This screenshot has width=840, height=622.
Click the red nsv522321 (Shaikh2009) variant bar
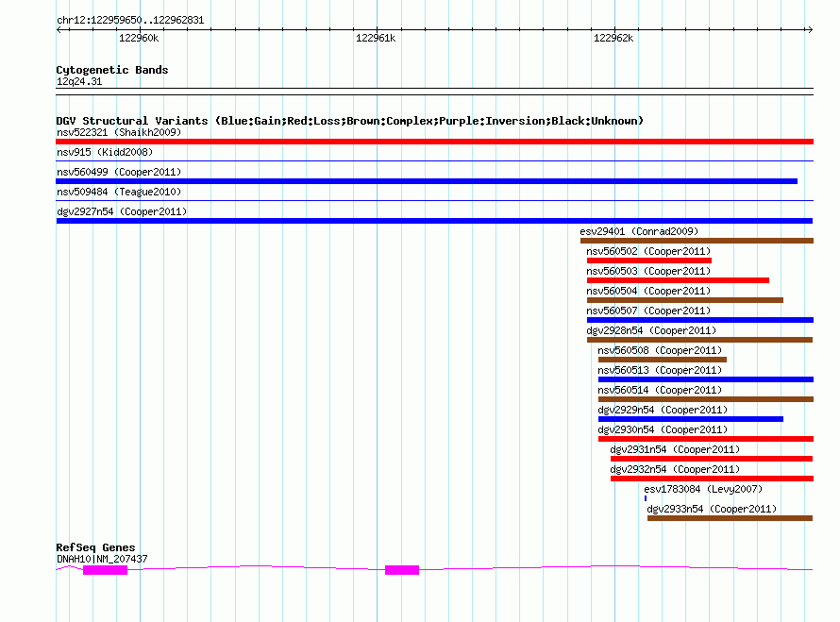click(434, 142)
